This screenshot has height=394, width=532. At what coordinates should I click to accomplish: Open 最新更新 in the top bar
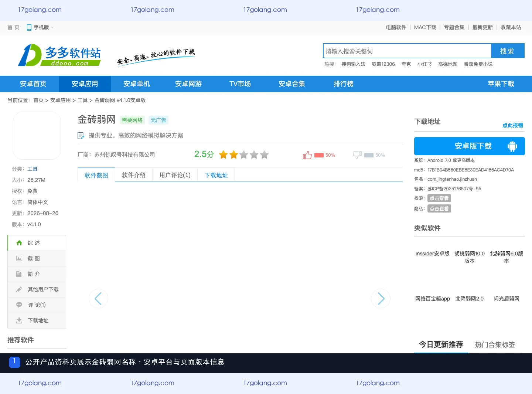coord(482,27)
